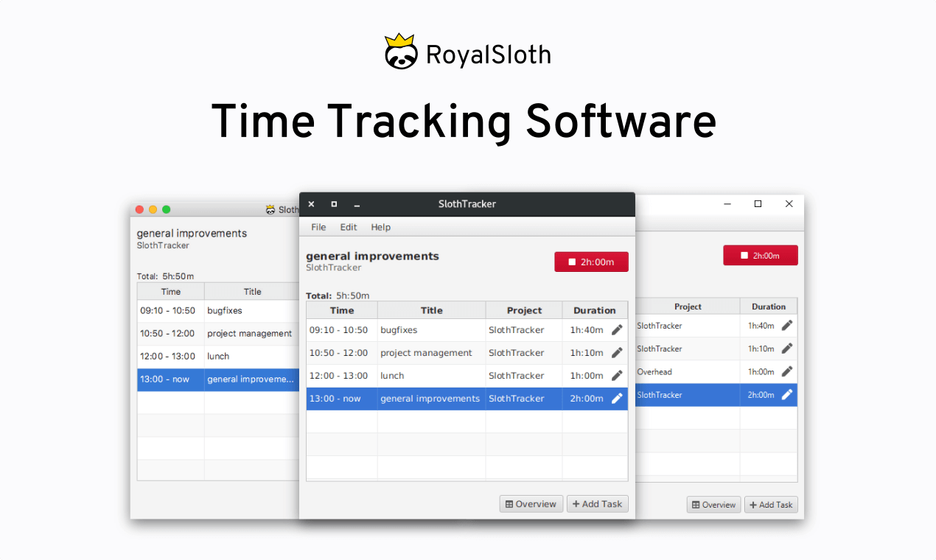Edit the lunch entry in center window

617,376
